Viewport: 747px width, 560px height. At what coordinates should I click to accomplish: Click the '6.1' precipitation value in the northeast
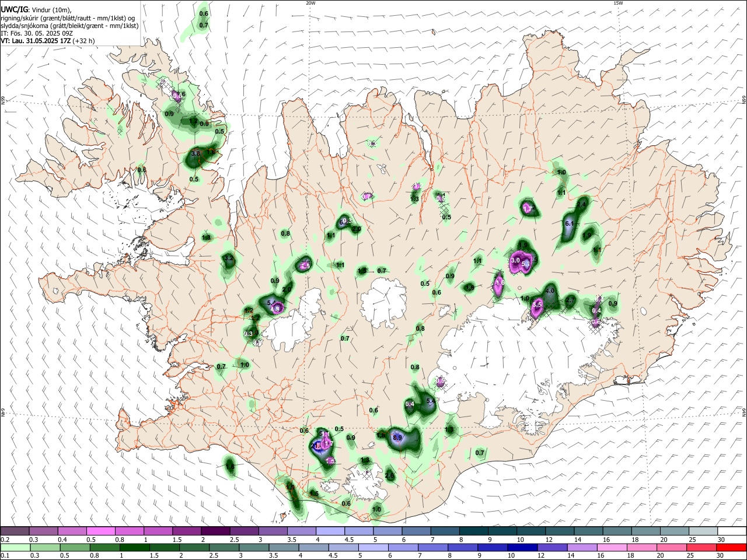pos(570,224)
